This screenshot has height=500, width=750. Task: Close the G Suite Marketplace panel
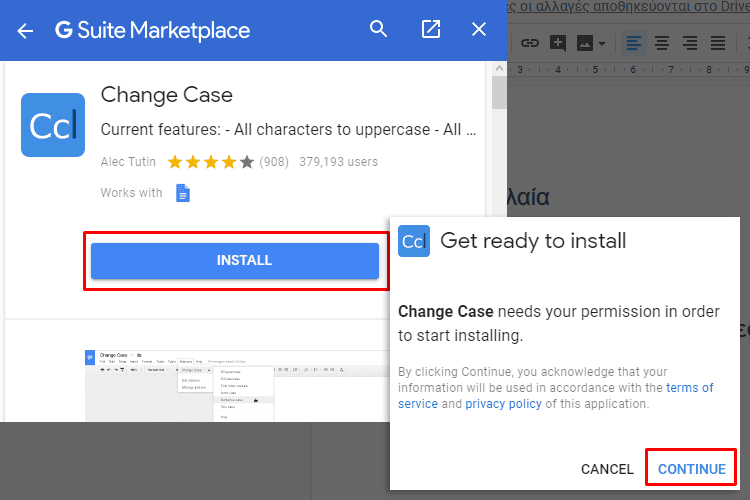pos(479,29)
